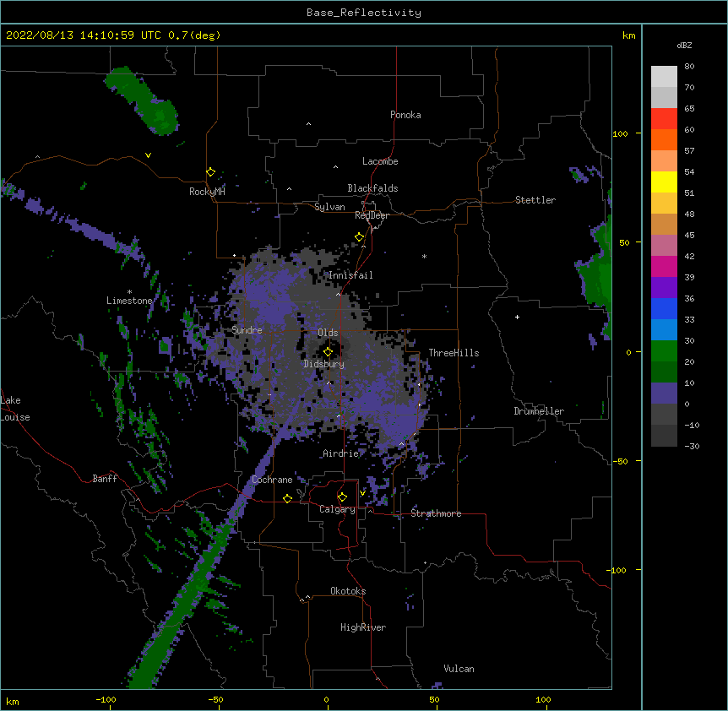Select the RockyMH label
Viewport: 728px width, 711px height.
[x=207, y=192]
